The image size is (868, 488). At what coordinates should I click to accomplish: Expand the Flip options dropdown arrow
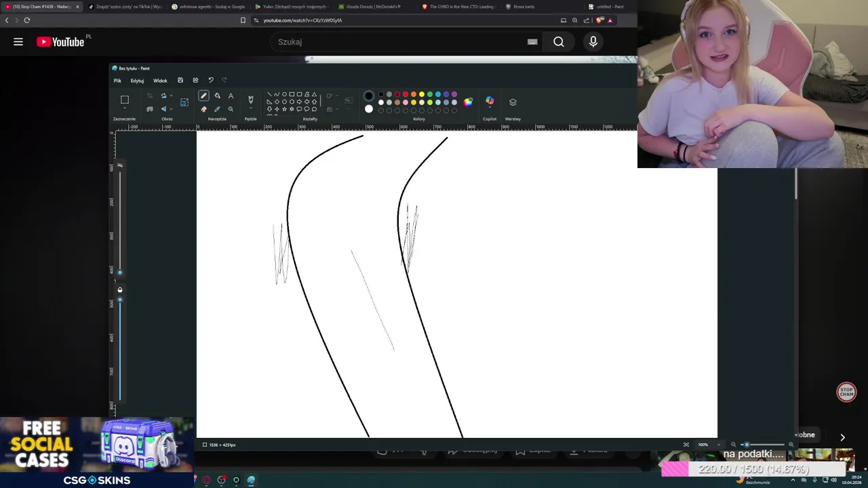171,109
